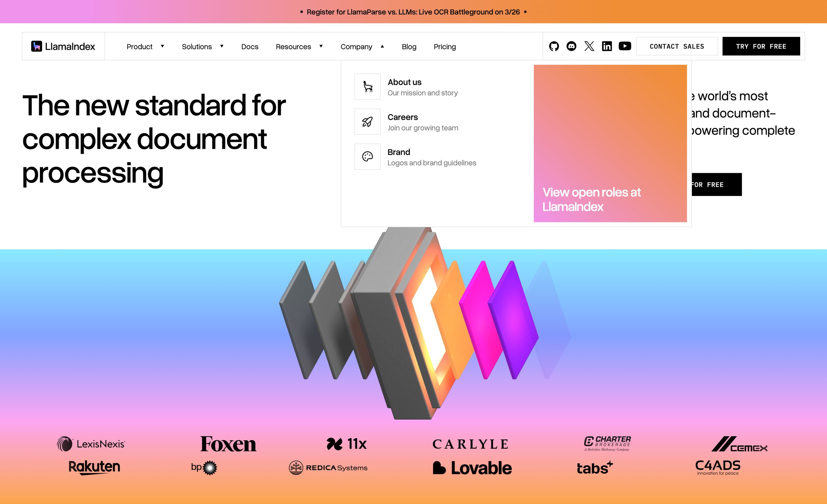The width and height of the screenshot is (827, 504).
Task: Click the Contact Sales button
Action: pyautogui.click(x=677, y=46)
